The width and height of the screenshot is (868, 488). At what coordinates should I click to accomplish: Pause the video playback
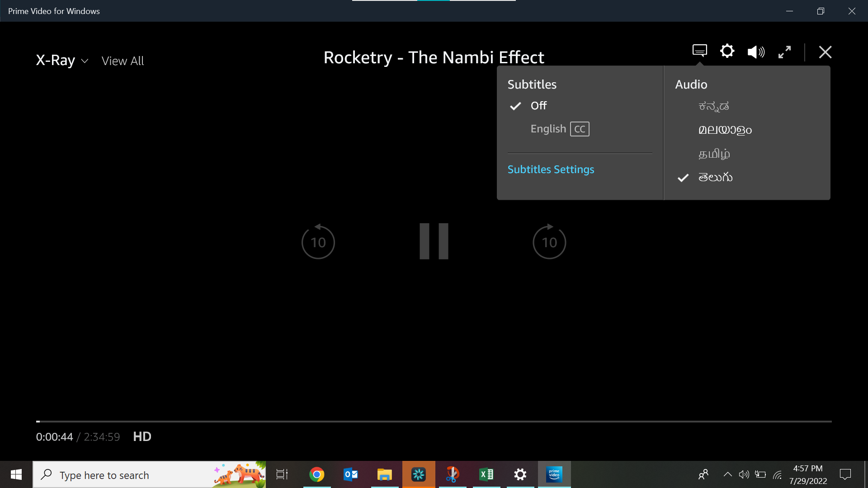434,241
